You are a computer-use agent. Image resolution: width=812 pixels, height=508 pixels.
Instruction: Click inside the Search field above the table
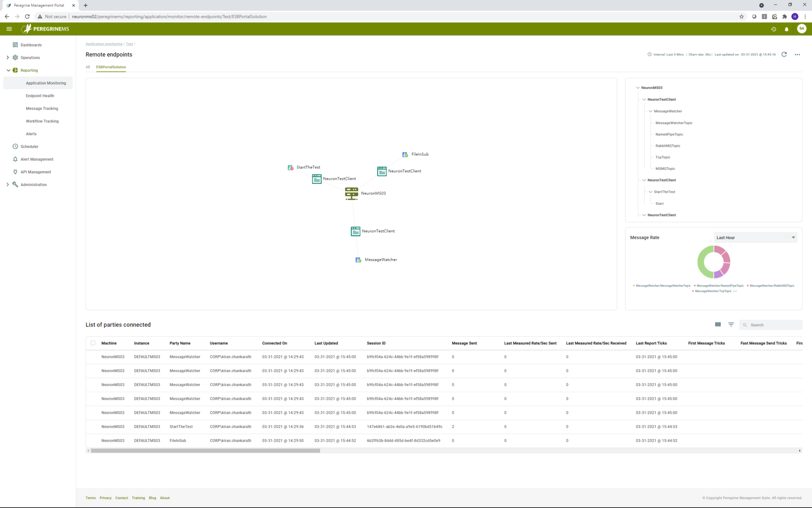pos(771,325)
